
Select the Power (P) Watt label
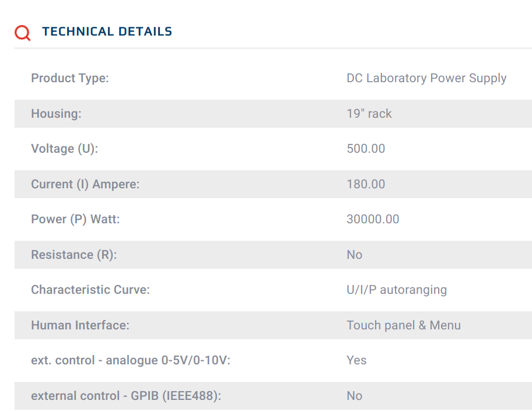click(75, 219)
